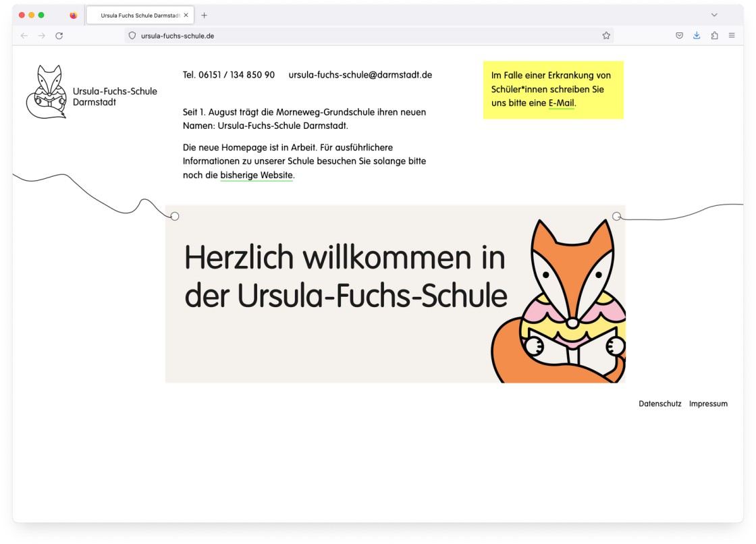Click the Firefox logo icon in tab bar
Screen dimensions: 756x544
point(74,16)
